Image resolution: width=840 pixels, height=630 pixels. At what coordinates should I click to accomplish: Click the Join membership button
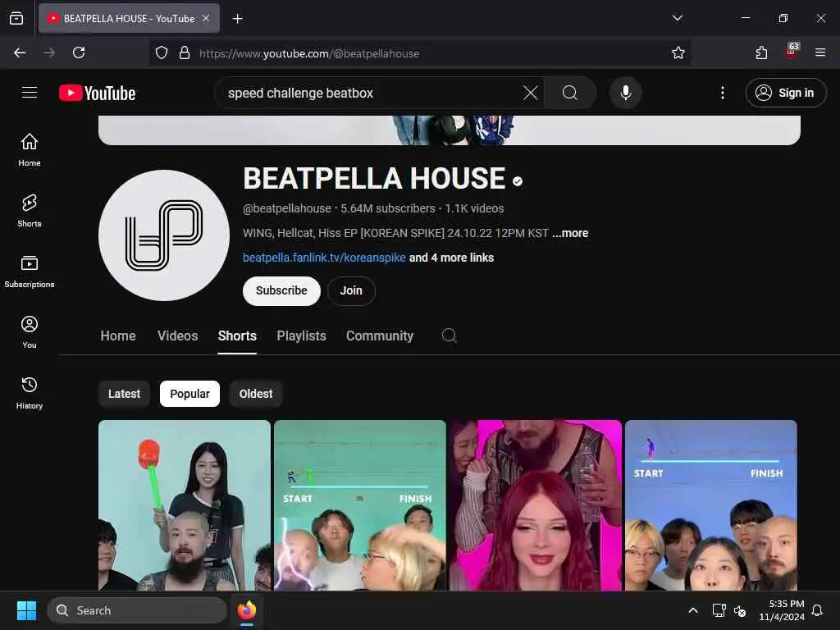[351, 291]
